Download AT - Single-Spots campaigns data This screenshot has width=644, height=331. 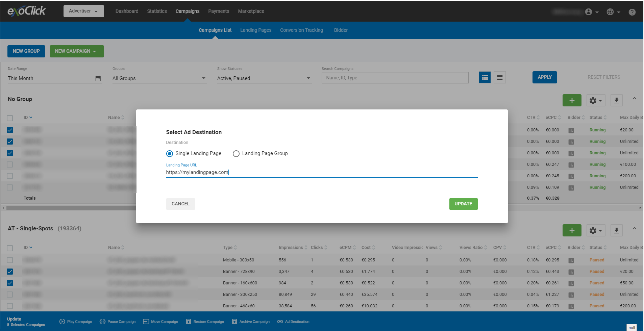tap(616, 230)
